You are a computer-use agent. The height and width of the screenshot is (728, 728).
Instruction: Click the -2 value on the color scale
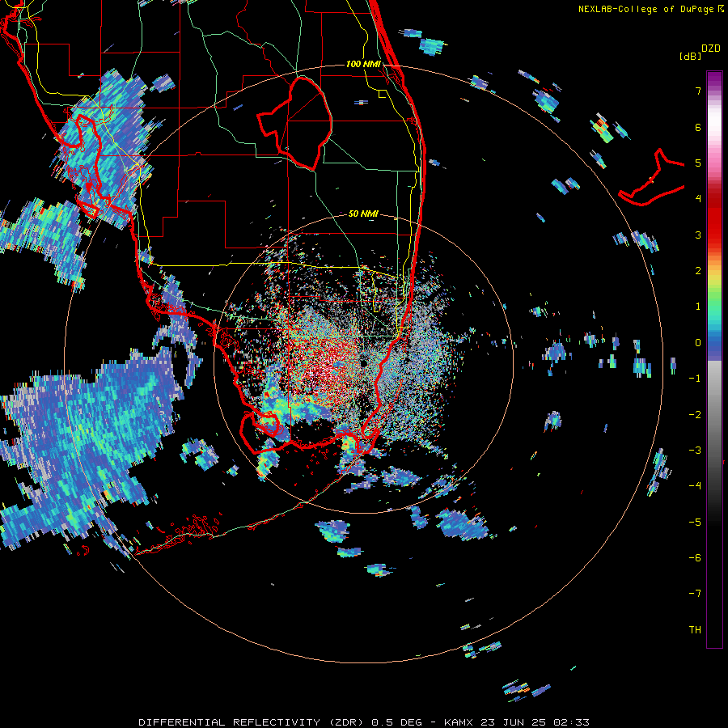tap(695, 415)
